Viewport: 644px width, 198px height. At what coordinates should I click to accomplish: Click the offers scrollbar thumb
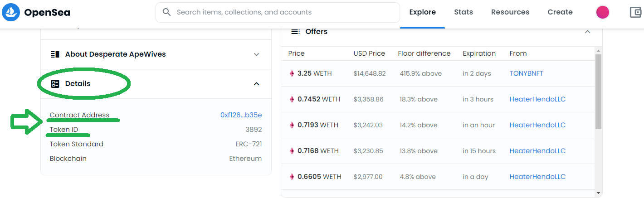(598, 92)
